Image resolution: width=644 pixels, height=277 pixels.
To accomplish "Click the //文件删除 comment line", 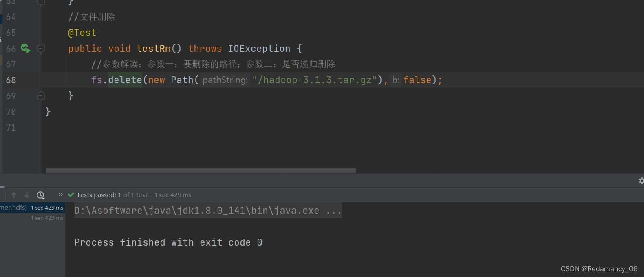I will (92, 17).
